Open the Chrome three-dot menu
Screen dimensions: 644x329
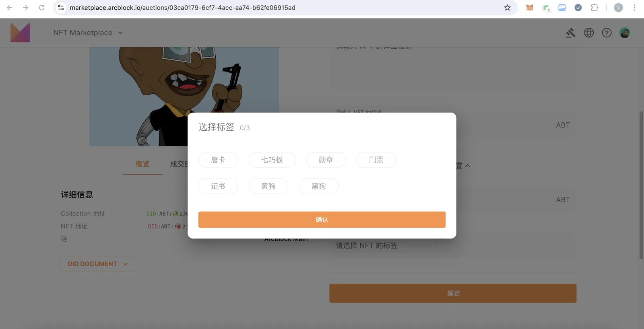pyautogui.click(x=634, y=8)
